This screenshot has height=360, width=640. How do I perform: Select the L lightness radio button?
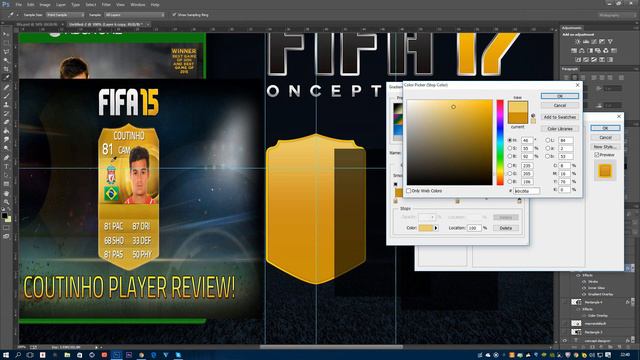point(548,140)
